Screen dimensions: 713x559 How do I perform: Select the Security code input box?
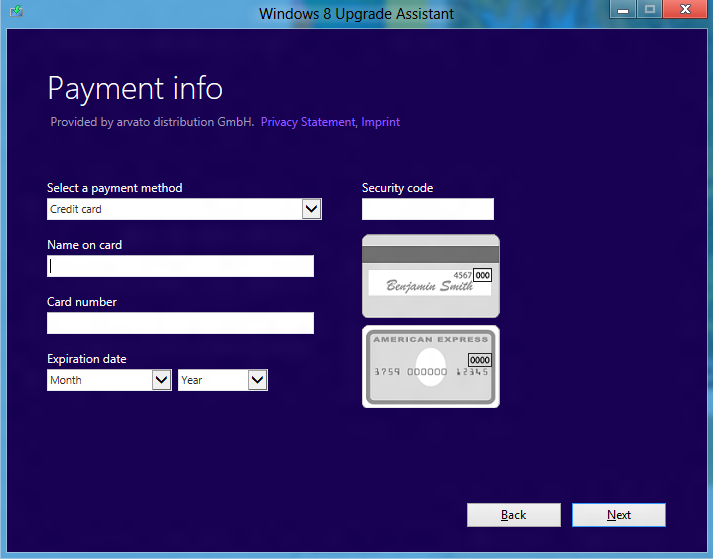427,209
